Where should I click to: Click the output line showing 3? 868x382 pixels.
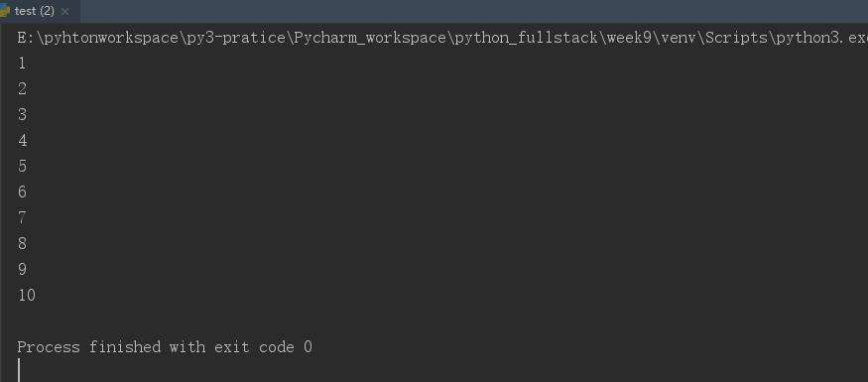point(22,115)
